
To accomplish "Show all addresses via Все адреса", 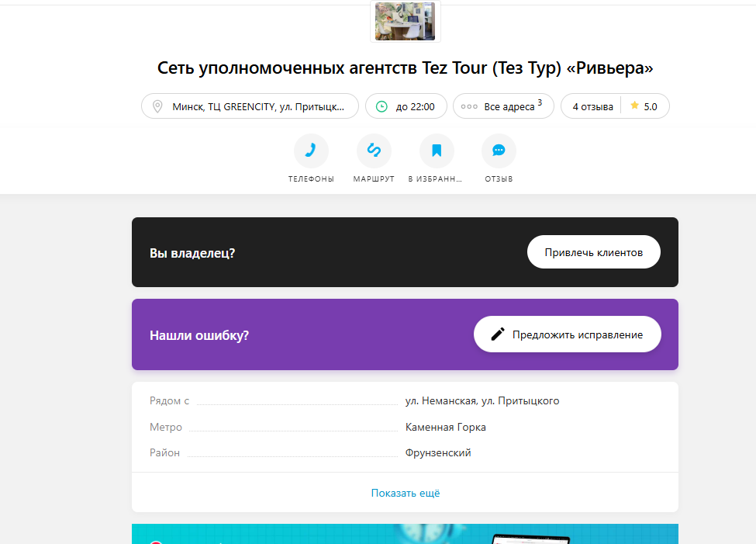I will tap(503, 106).
